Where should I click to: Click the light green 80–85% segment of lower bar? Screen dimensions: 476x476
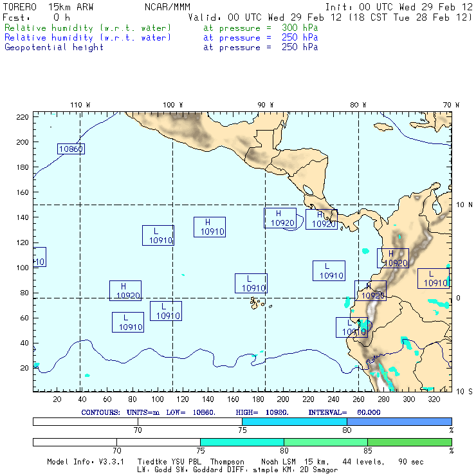[x=325, y=442]
